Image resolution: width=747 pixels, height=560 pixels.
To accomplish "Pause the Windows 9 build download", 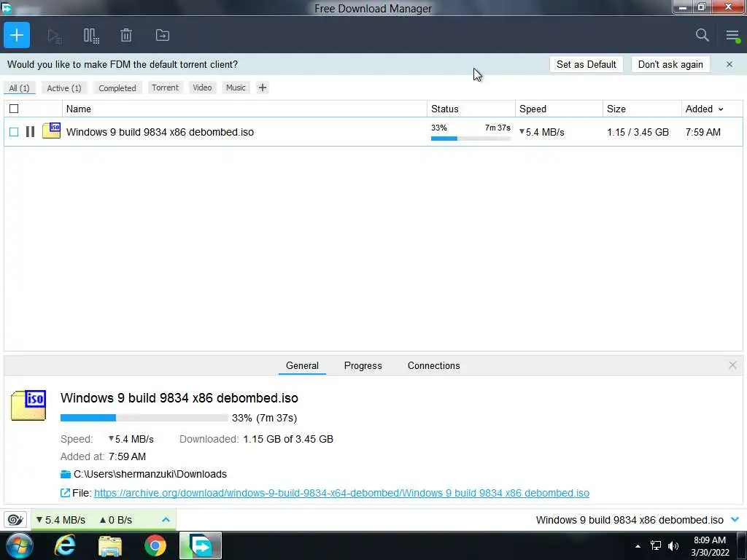I will coord(30,132).
